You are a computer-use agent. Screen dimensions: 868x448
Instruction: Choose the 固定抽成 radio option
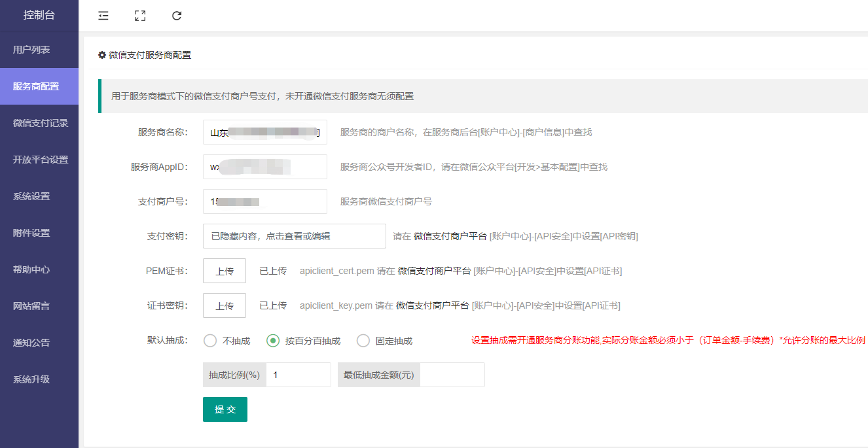[x=363, y=341]
